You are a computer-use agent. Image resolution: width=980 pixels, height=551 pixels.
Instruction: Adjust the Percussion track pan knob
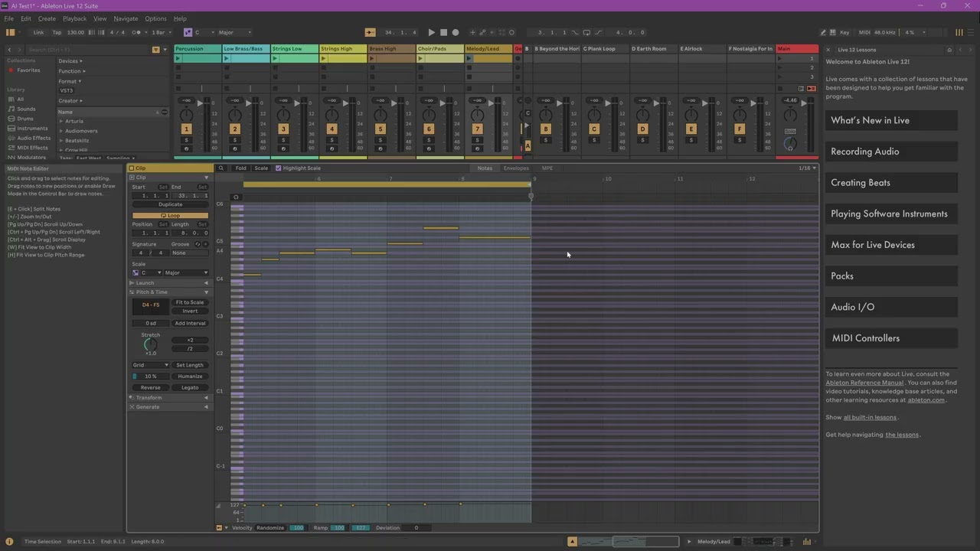pos(186,115)
